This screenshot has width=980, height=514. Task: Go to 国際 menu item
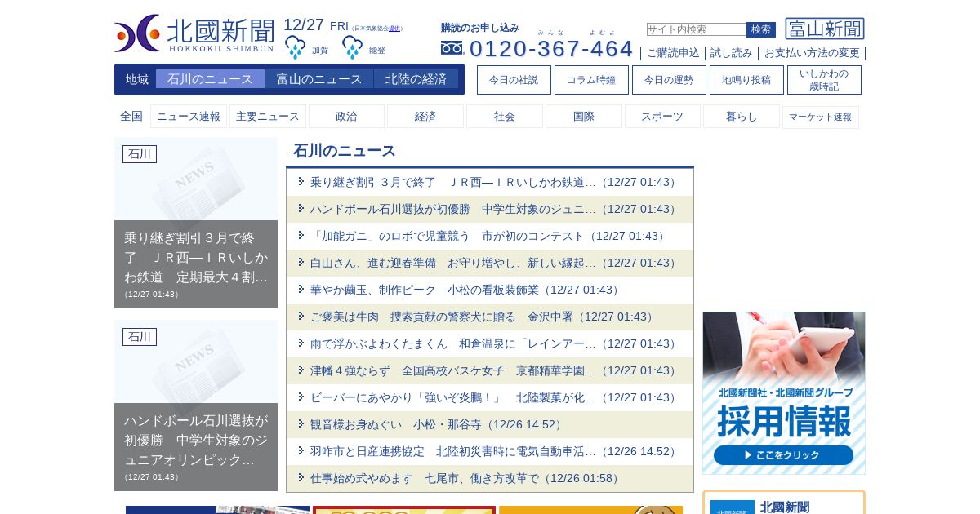coord(584,117)
